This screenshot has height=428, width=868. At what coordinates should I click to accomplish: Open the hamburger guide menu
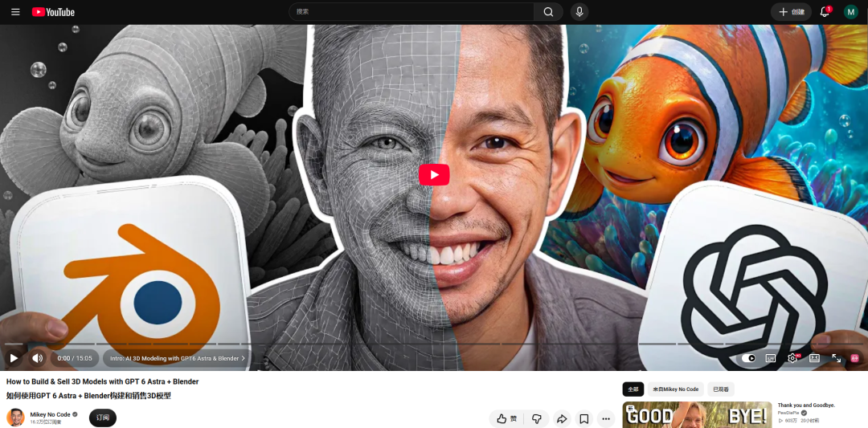pos(15,12)
